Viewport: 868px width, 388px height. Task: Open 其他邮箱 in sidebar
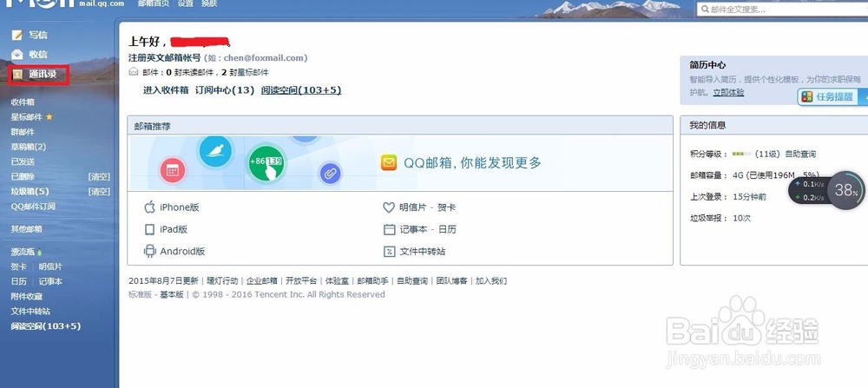pyautogui.click(x=27, y=228)
